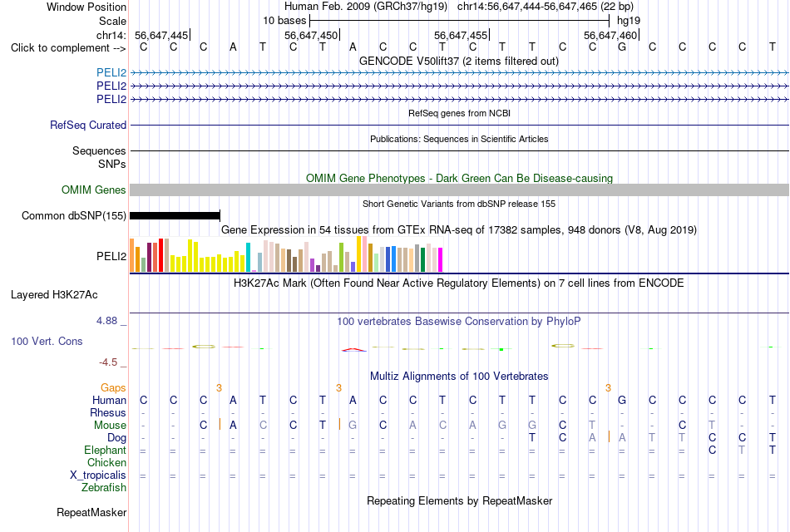
Task: Click the RepeatMasker track label
Action: coord(91,512)
